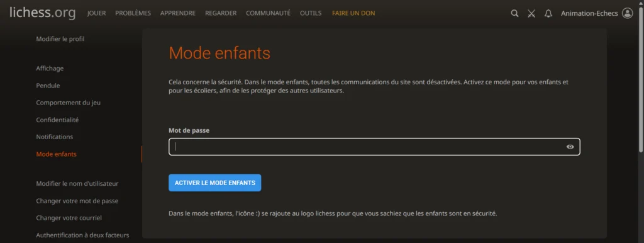Open the PROBLÈMES menu
This screenshot has height=243, width=644.
click(133, 13)
